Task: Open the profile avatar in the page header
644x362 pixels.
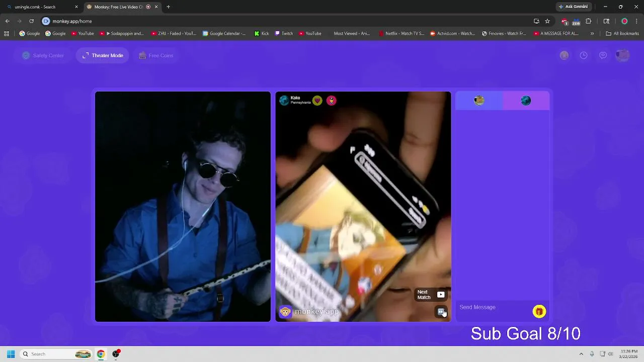Action: click(x=622, y=55)
